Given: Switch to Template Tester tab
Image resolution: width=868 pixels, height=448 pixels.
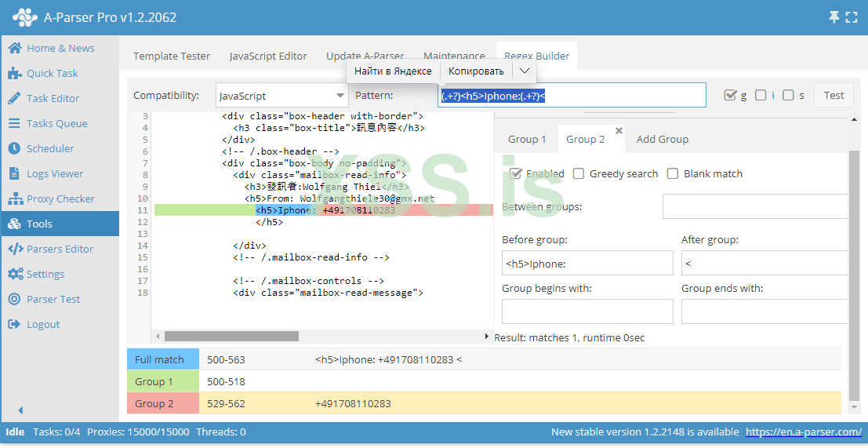Looking at the screenshot, I should point(172,56).
